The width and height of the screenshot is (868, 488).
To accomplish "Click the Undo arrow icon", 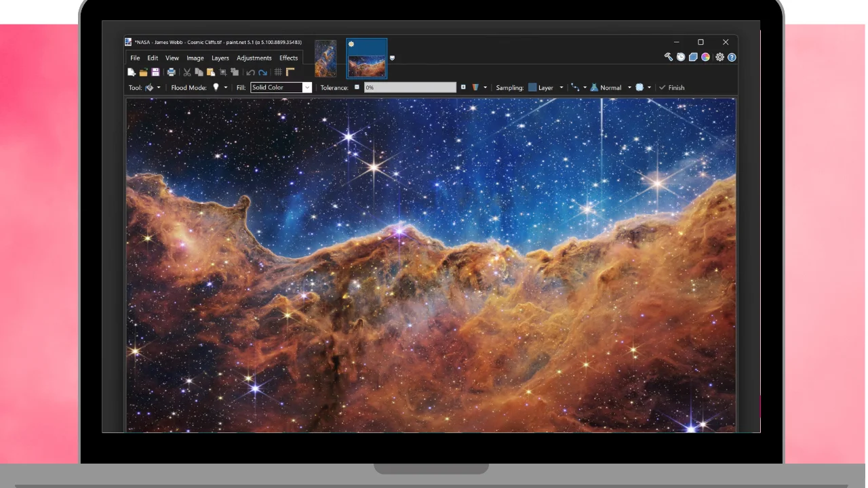I will [x=250, y=73].
